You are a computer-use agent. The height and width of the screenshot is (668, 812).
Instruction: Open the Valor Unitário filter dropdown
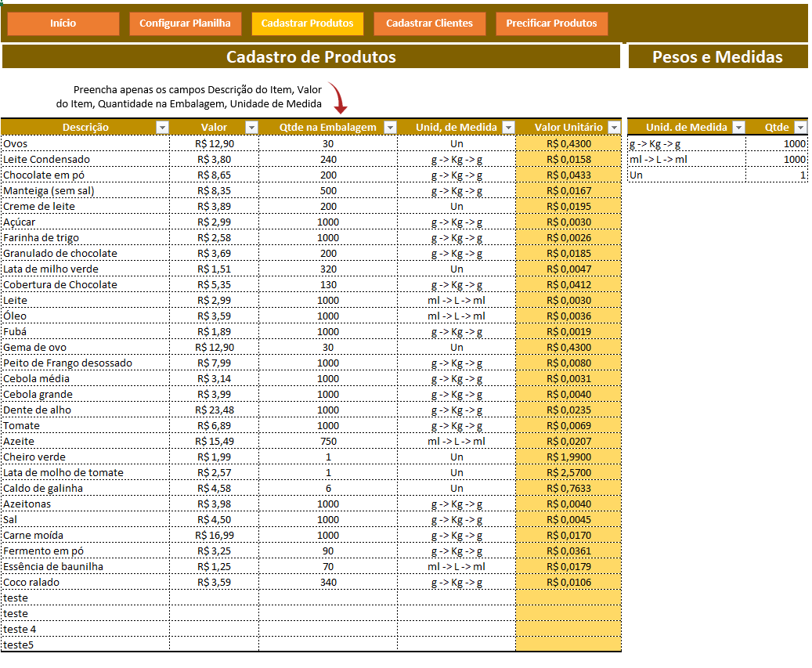614,128
